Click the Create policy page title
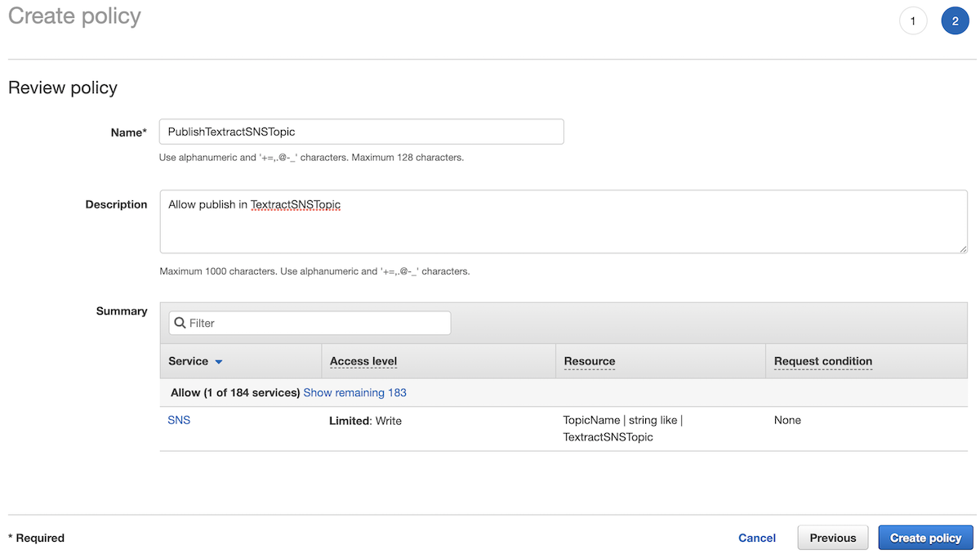Screen dimensions: 980x554 (74, 16)
